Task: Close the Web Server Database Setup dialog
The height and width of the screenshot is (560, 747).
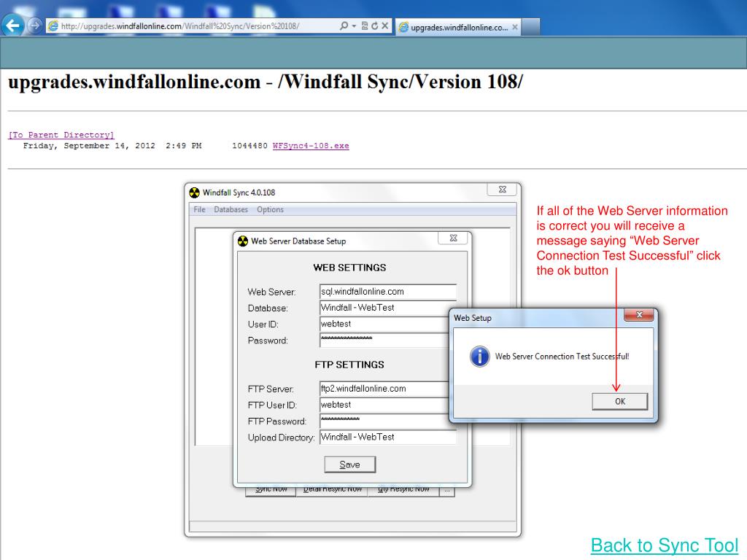Action: tap(453, 238)
